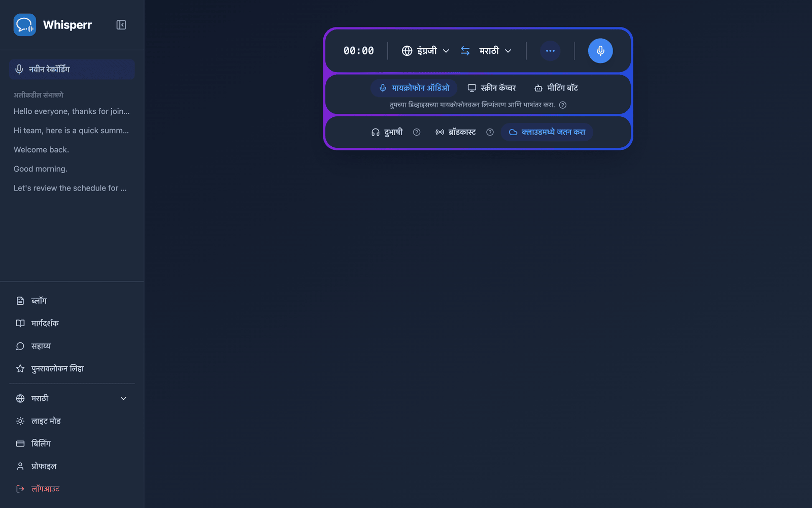Click the microphone icon in नवीन रेकॉर्डिंग
Screen dimensions: 812x508
pyautogui.click(x=19, y=69)
